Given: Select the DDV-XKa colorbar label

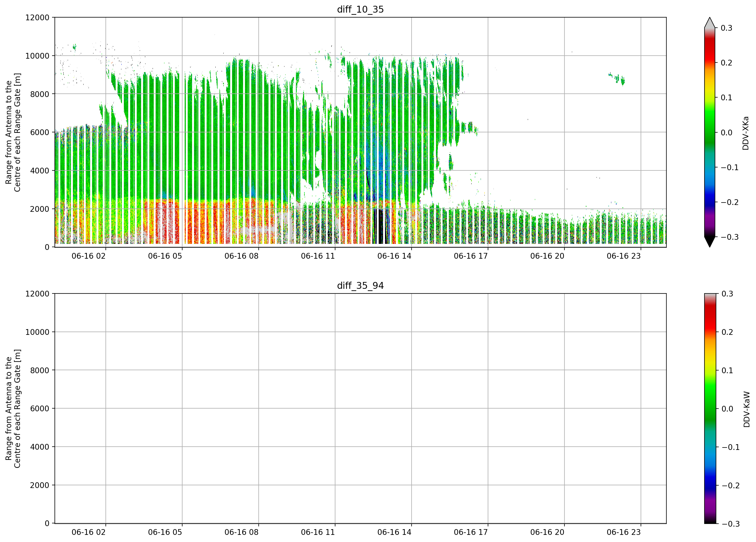Looking at the screenshot, I should tap(746, 133).
